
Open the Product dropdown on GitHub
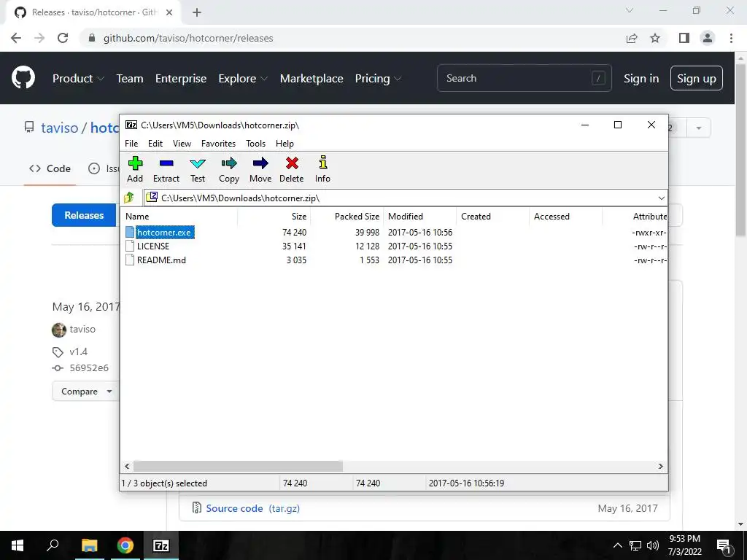click(78, 79)
